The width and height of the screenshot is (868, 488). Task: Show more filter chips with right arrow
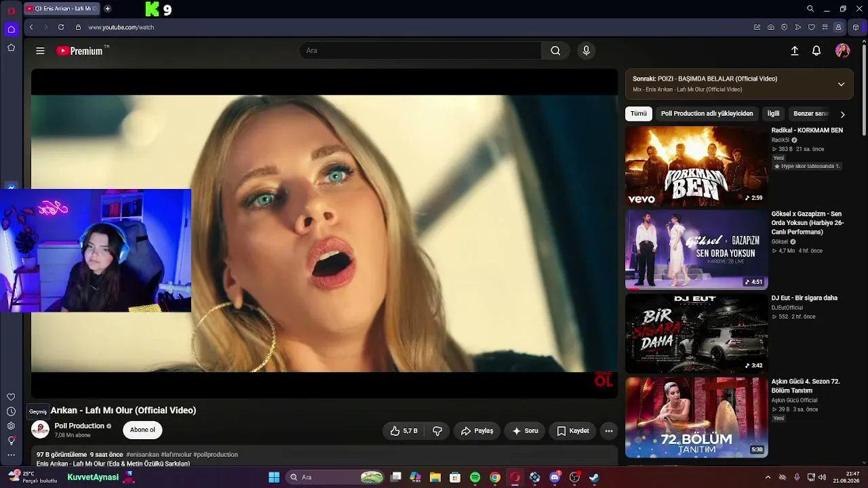842,115
